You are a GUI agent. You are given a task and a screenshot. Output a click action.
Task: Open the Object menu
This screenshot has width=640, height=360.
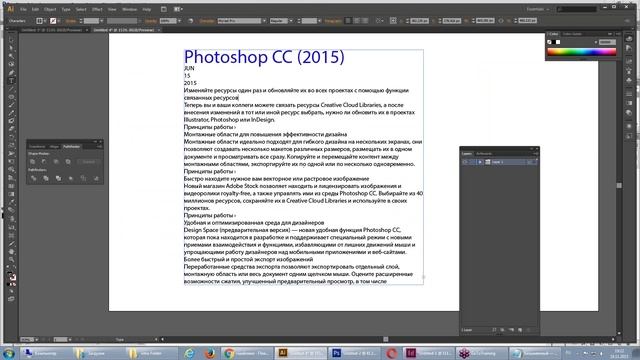(50, 9)
